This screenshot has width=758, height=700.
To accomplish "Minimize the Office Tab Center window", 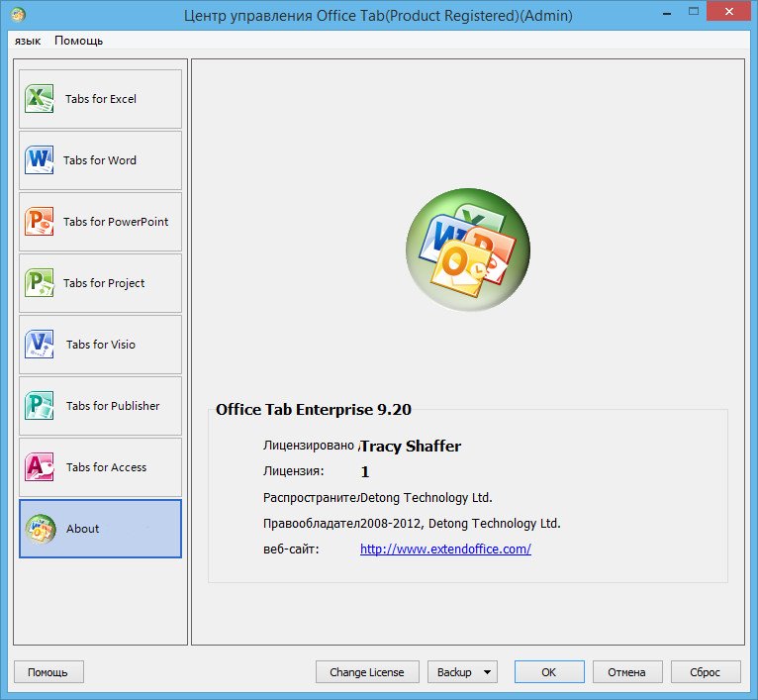I will point(668,12).
